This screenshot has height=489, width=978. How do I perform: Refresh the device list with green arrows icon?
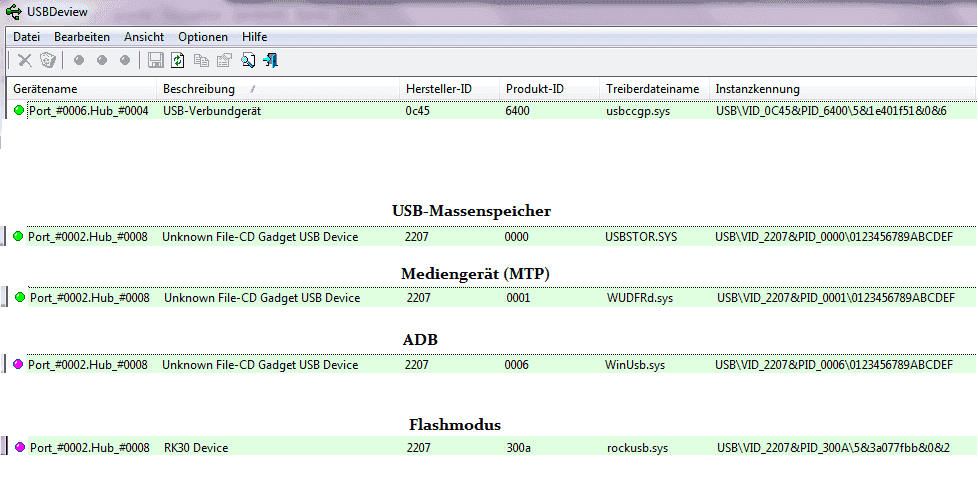click(x=178, y=60)
